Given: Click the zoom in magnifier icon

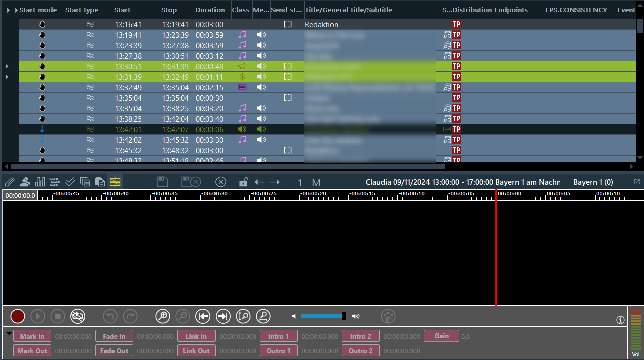Looking at the screenshot, I should (163, 316).
